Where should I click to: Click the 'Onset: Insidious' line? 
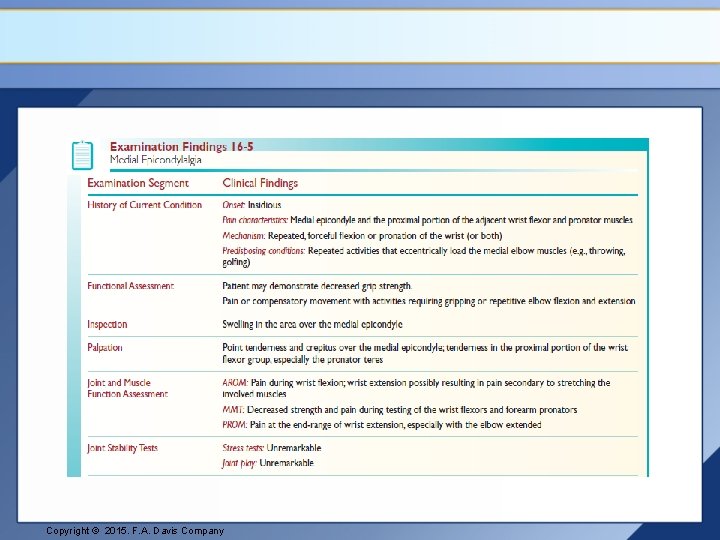(252, 205)
